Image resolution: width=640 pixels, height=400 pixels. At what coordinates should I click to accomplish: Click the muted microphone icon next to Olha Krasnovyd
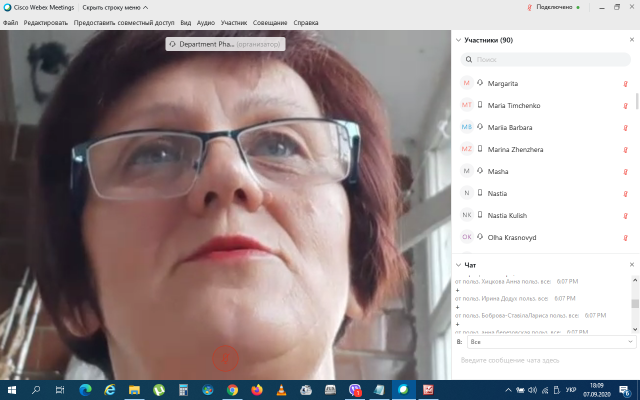click(625, 238)
